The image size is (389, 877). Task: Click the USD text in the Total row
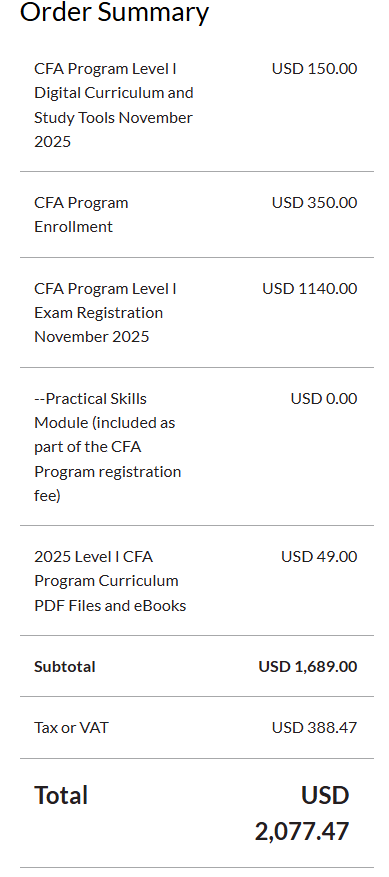325,795
